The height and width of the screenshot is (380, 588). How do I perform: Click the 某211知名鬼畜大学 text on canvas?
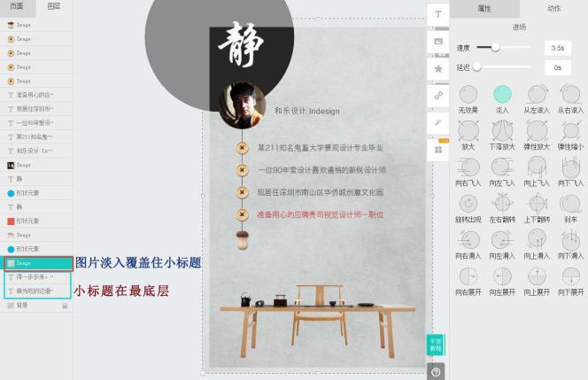[x=320, y=148]
